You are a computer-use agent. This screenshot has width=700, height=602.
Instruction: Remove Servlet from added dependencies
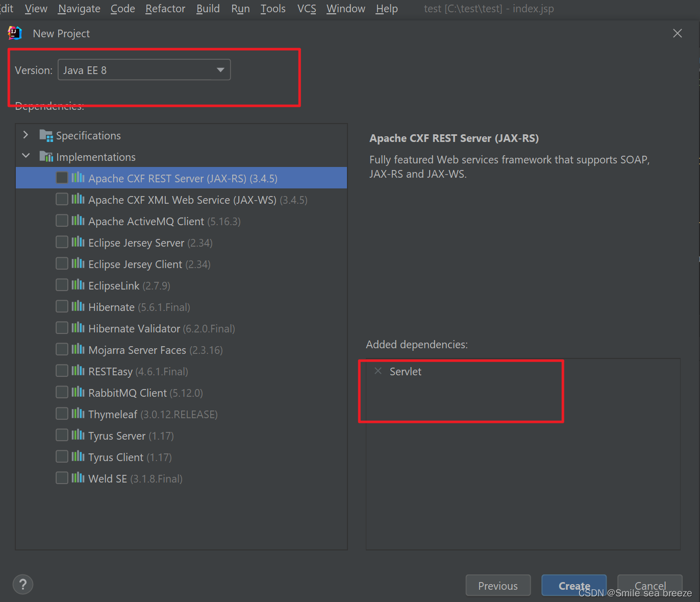(378, 371)
